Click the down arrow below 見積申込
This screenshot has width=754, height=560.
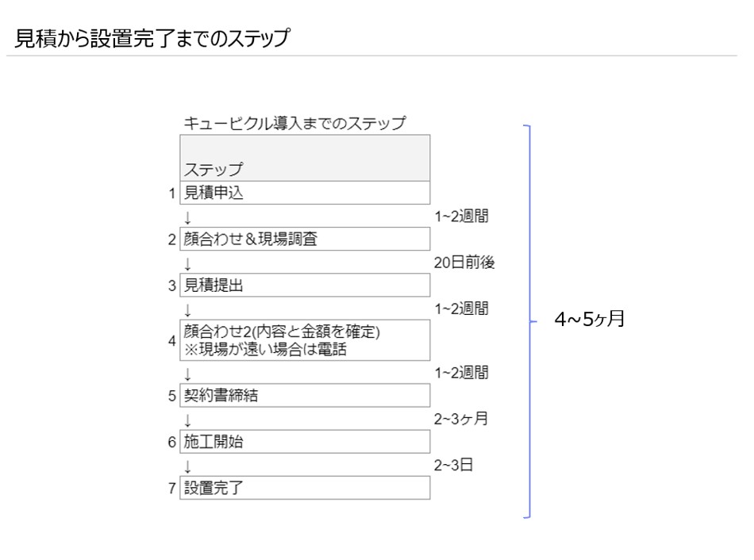[x=187, y=217]
